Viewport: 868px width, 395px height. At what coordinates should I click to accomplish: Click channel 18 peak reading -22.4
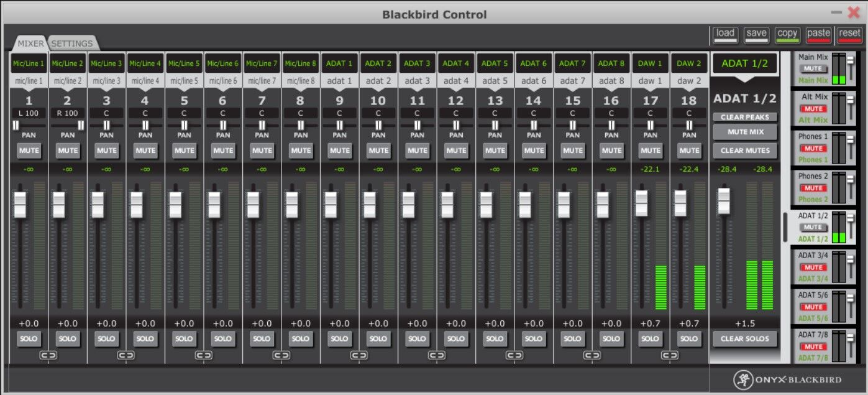[689, 169]
